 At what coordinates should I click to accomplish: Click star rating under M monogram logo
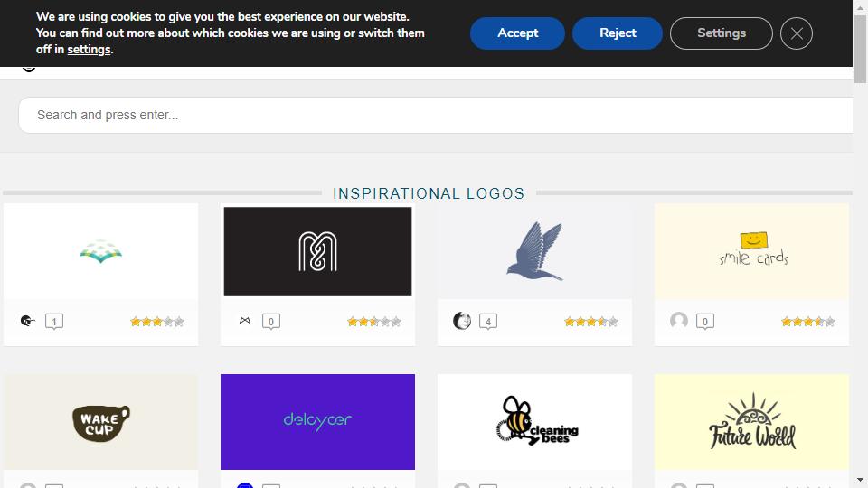point(374,322)
